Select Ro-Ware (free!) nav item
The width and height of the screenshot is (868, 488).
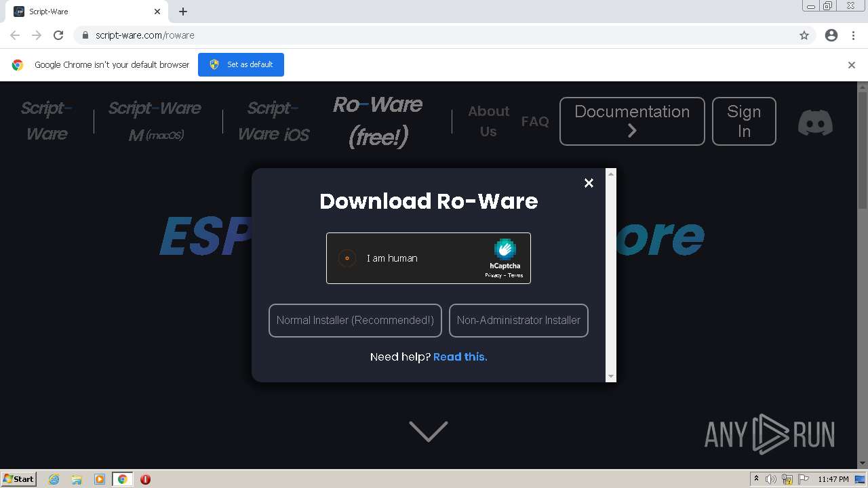[x=378, y=121]
